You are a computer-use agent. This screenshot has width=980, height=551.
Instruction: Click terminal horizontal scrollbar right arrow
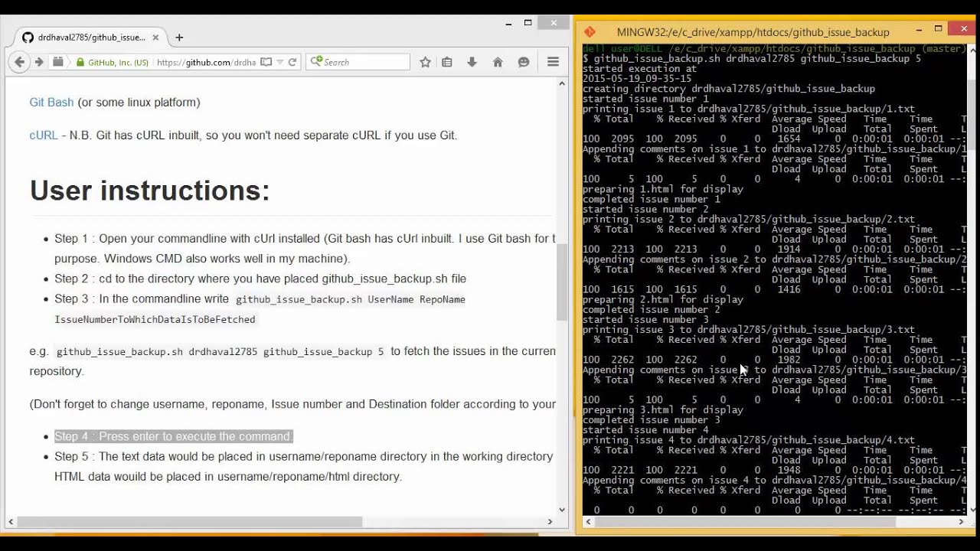pyautogui.click(x=961, y=522)
